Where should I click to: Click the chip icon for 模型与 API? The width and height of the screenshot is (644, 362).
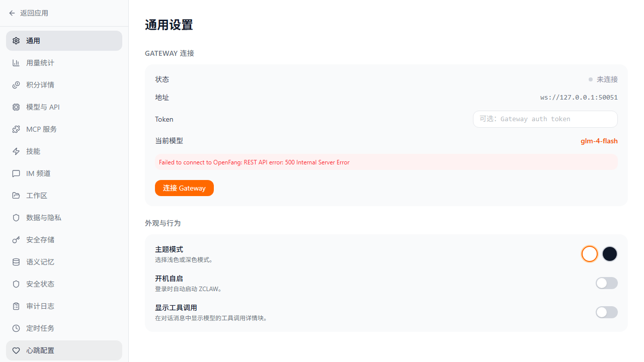pyautogui.click(x=16, y=107)
